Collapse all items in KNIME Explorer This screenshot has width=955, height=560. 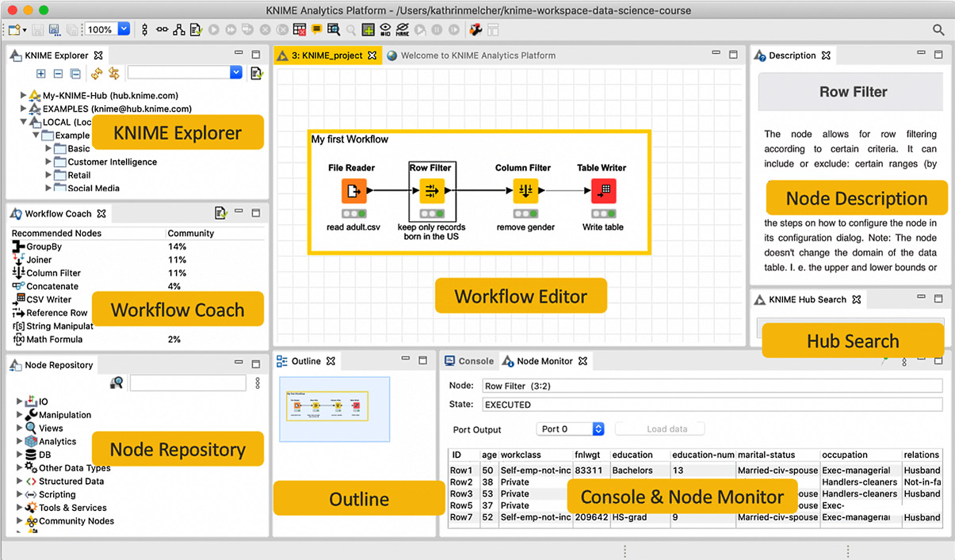pyautogui.click(x=74, y=73)
